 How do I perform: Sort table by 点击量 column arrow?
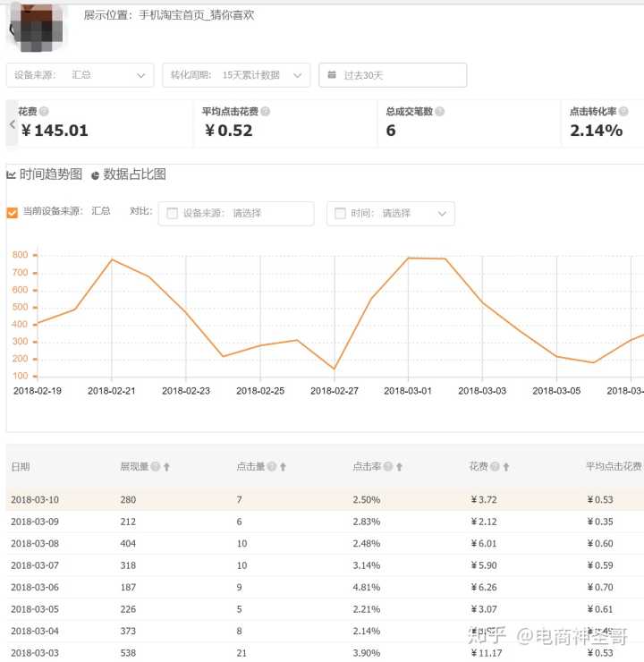coord(283,467)
